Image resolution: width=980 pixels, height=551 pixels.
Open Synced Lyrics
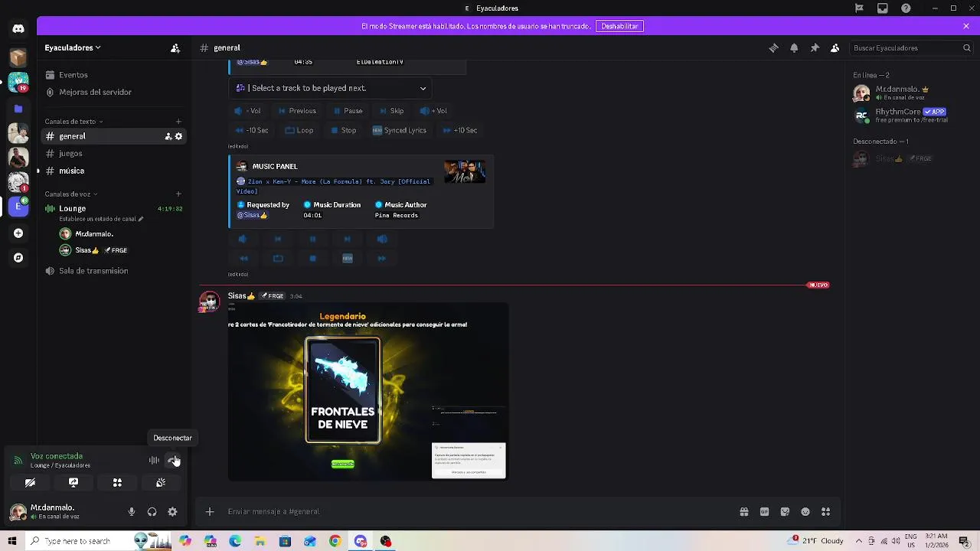pos(399,130)
